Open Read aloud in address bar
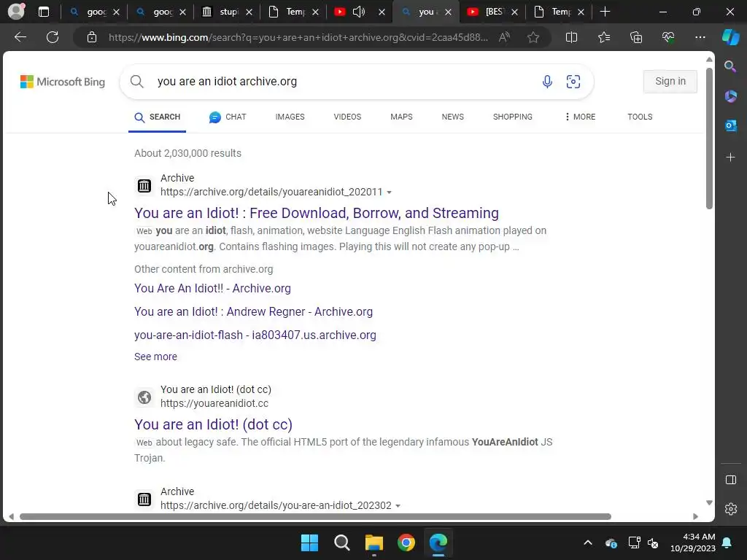 tap(504, 37)
